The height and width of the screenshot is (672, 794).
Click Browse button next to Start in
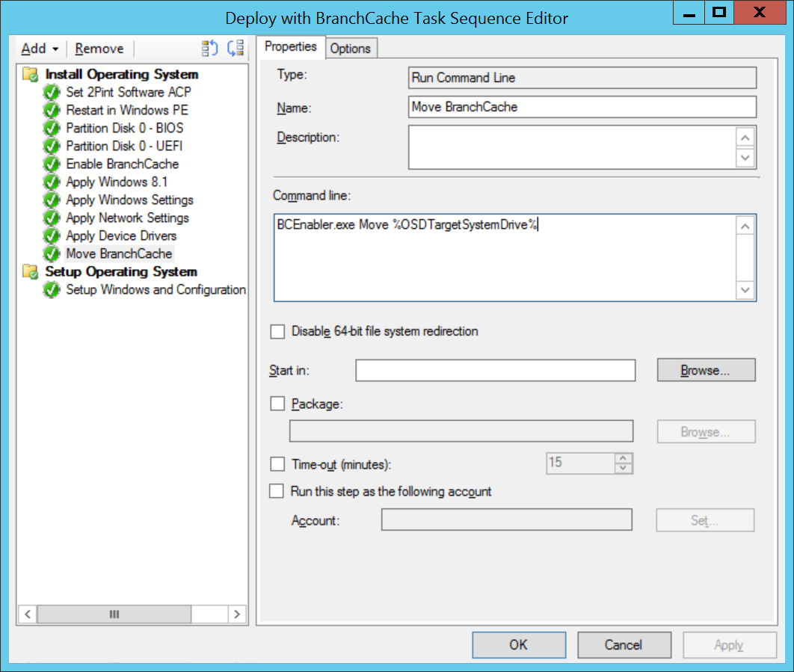[x=706, y=370]
